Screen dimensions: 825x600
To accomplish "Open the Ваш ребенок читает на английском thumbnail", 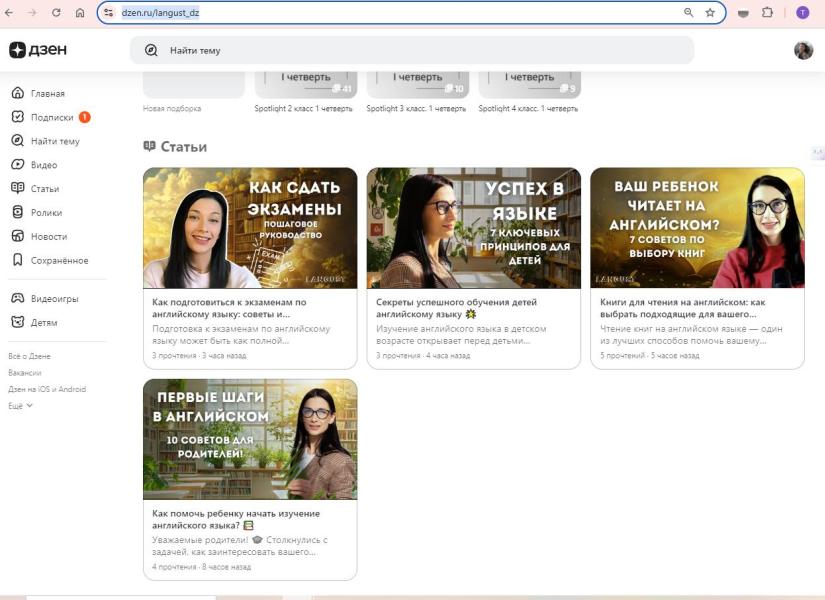I will [x=697, y=228].
